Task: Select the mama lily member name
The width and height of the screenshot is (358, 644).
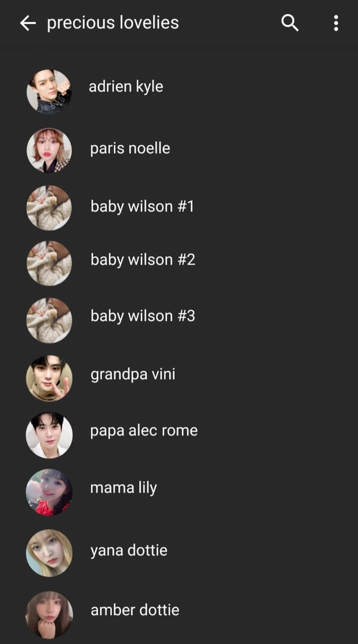Action: (124, 488)
